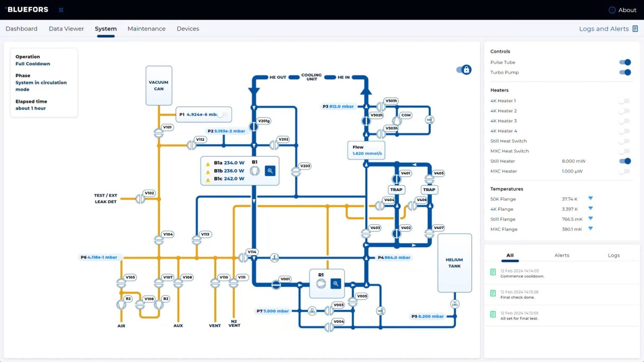Expand the Still Flange temperature details
644x362 pixels.
(591, 219)
